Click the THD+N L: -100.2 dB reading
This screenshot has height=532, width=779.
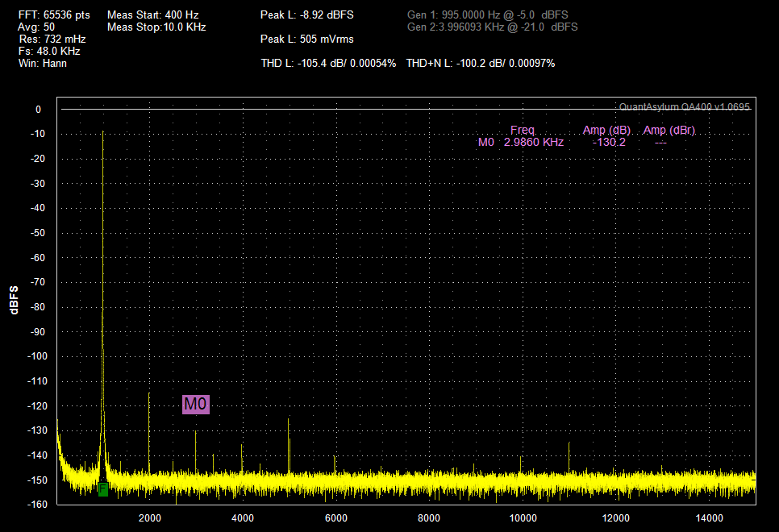tap(481, 63)
